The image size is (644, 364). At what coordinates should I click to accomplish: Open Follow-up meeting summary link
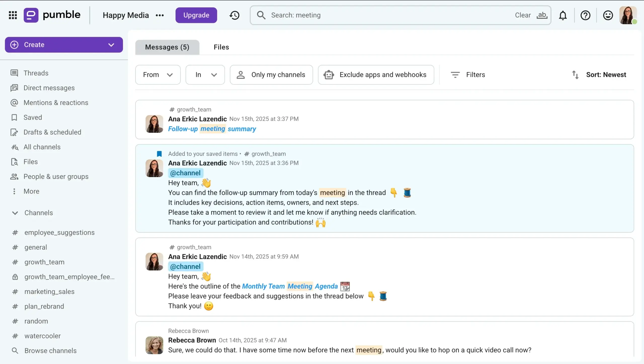point(212,129)
